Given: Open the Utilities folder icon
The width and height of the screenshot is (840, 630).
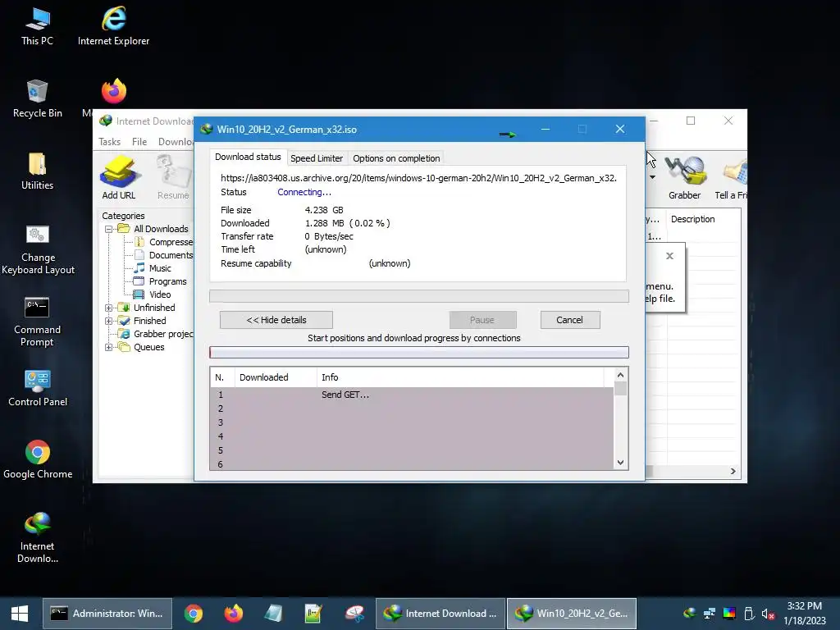Looking at the screenshot, I should point(37,171).
